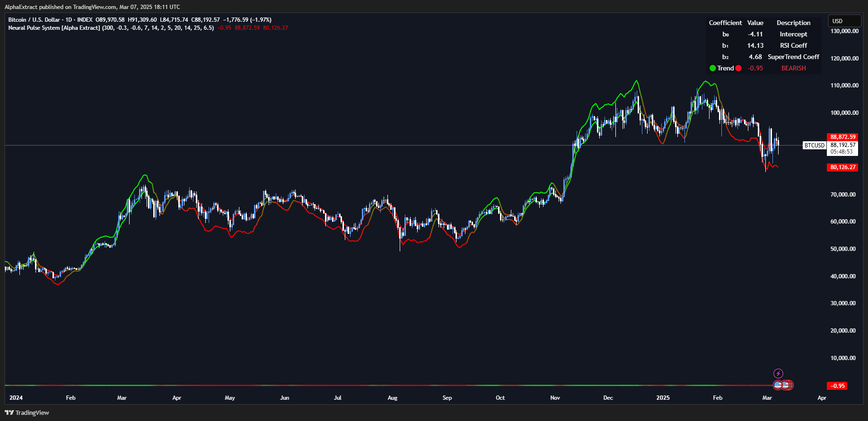Click the 2024 label on the time axis
Image resolution: width=868 pixels, height=421 pixels.
pos(16,398)
